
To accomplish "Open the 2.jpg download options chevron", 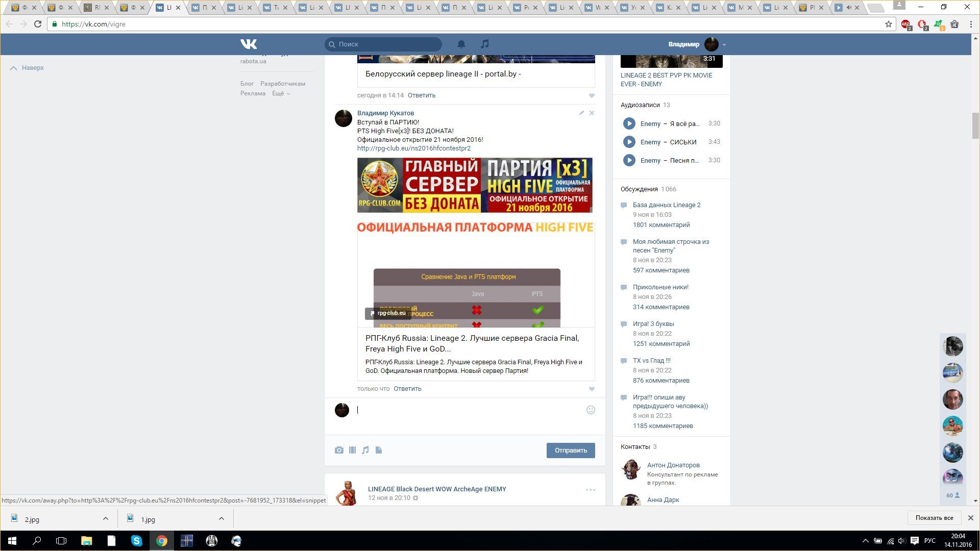I will pyautogui.click(x=106, y=519).
